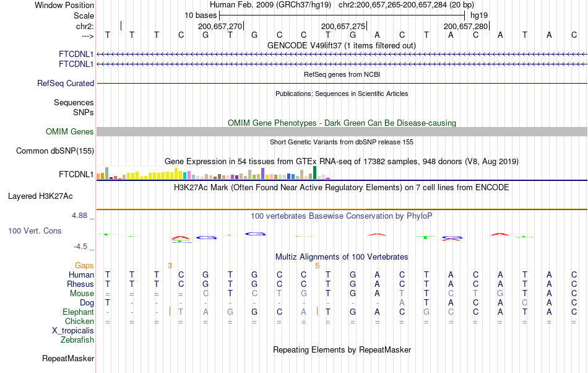
Task: Click the OMIM Genes label
Action: pyautogui.click(x=70, y=132)
